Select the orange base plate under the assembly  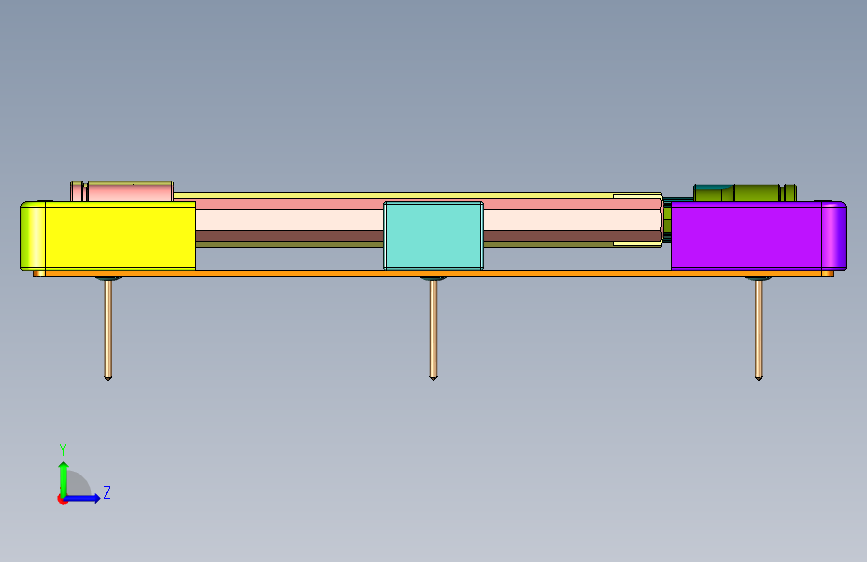[x=434, y=273]
